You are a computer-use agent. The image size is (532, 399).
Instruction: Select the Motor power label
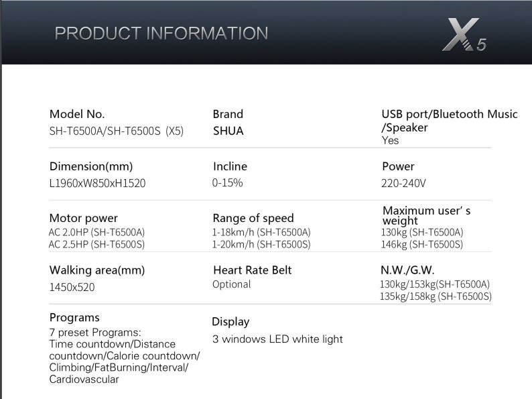pyautogui.click(x=84, y=218)
